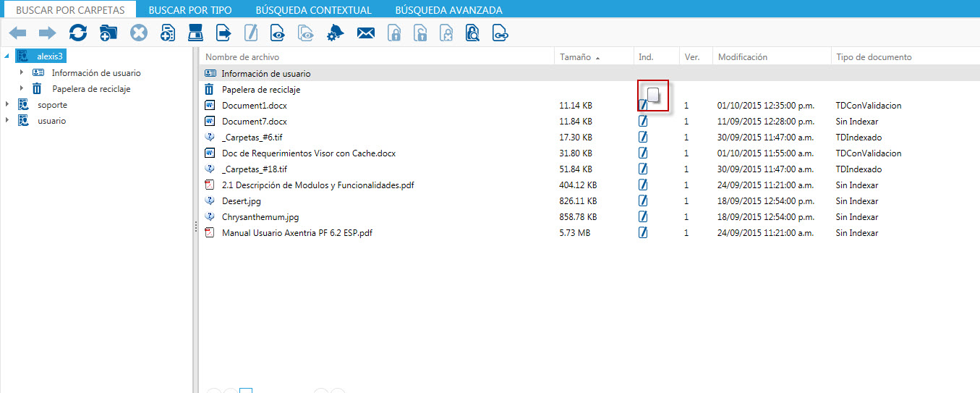Create a new folder from the toolbar
980x393 pixels.
pyautogui.click(x=108, y=33)
